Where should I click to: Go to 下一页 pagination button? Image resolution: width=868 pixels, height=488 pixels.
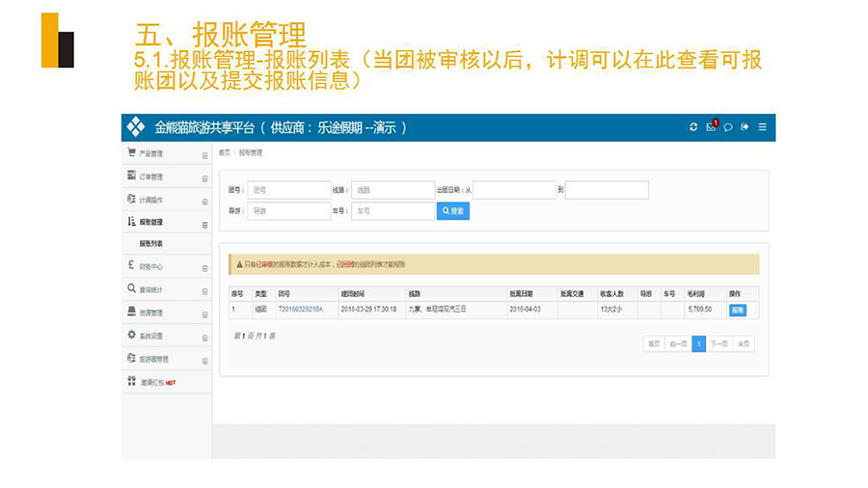coord(719,344)
